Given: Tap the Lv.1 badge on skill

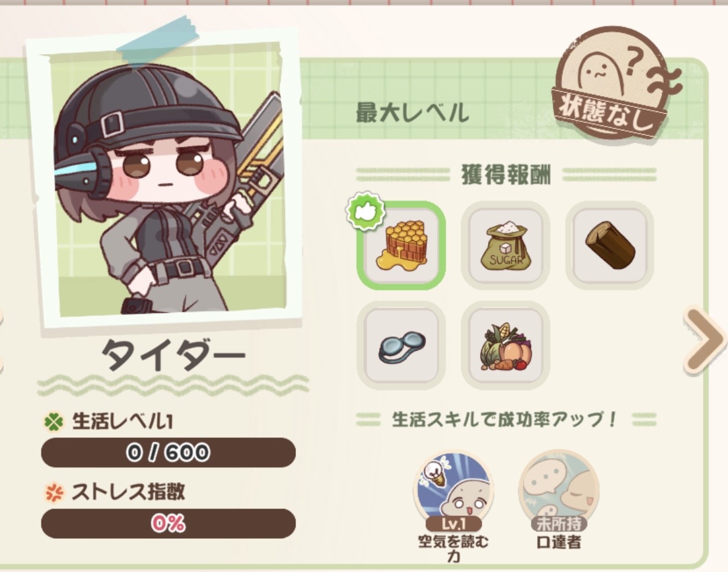Looking at the screenshot, I should [454, 524].
